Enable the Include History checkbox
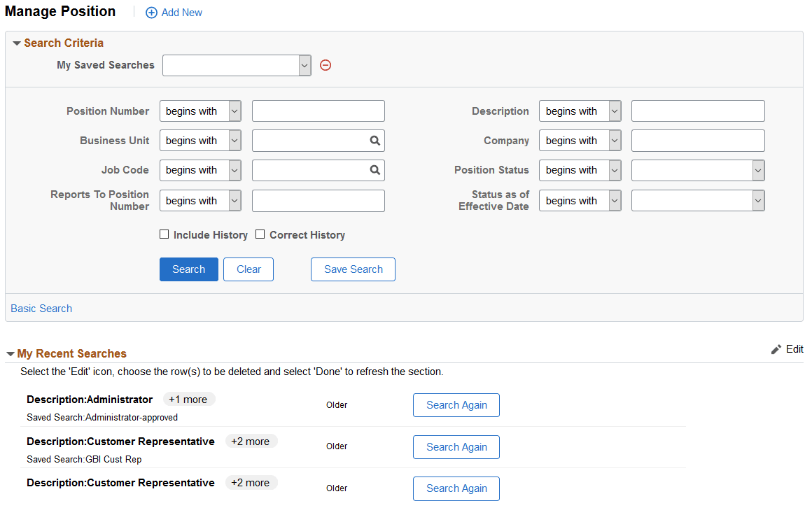The width and height of the screenshot is (812, 508). tap(164, 234)
